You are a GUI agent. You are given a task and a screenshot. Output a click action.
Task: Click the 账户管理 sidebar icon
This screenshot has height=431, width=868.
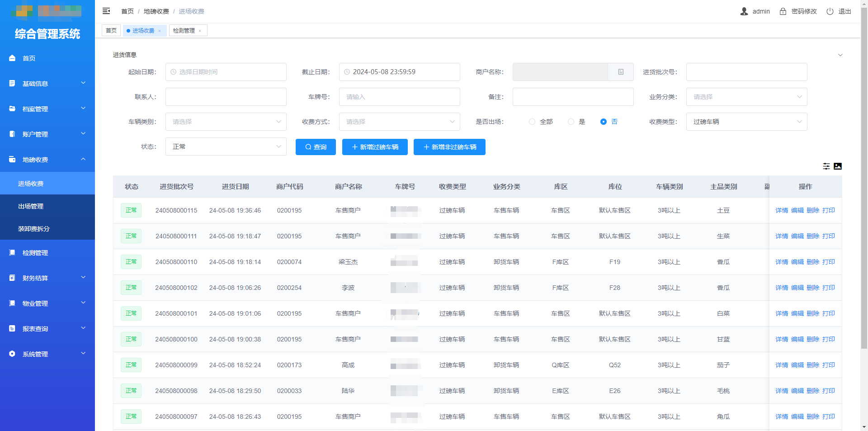[12, 134]
